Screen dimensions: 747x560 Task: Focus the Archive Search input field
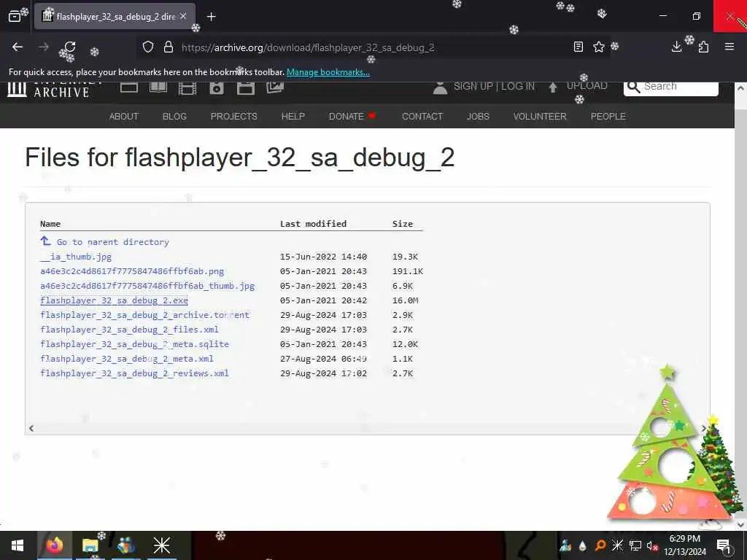click(671, 87)
